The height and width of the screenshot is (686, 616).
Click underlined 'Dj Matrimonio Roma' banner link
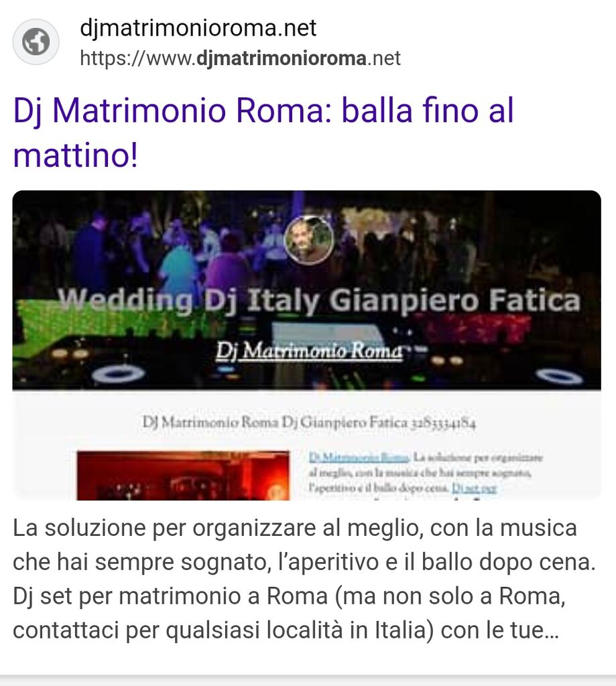309,350
